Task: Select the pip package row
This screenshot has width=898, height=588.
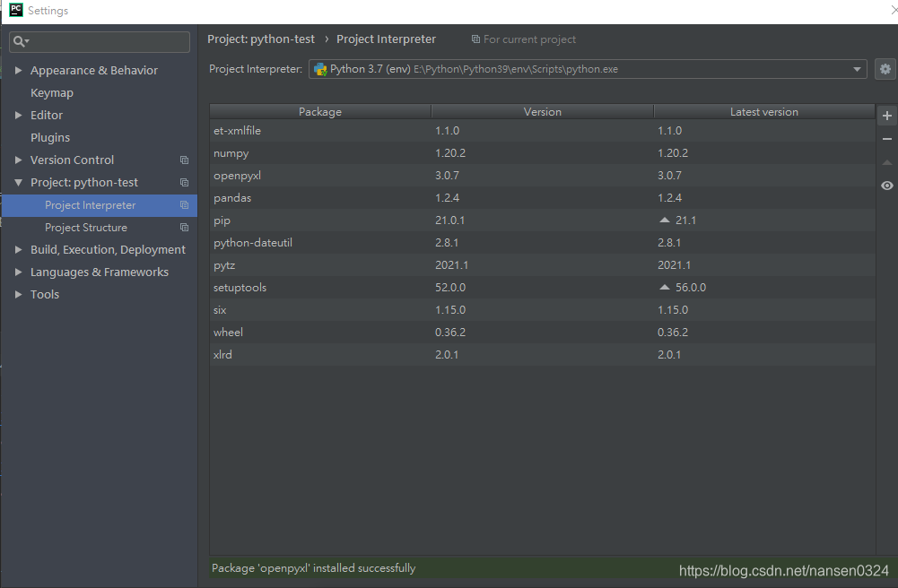Action: (x=543, y=220)
